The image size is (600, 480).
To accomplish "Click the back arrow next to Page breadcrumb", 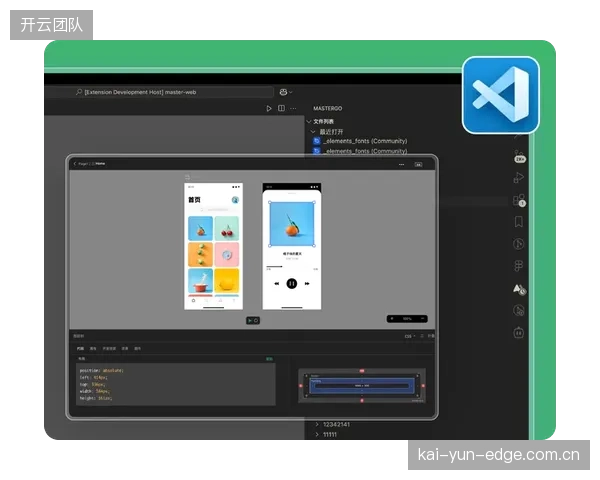I will [x=75, y=163].
